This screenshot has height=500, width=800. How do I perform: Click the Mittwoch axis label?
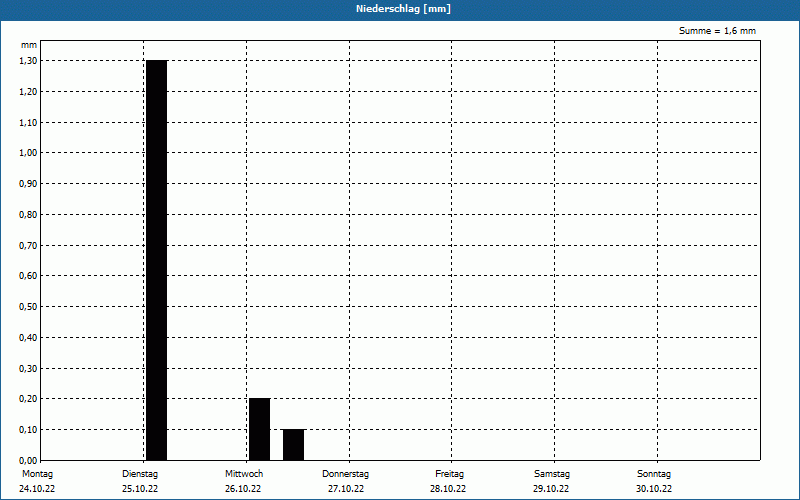[244, 474]
